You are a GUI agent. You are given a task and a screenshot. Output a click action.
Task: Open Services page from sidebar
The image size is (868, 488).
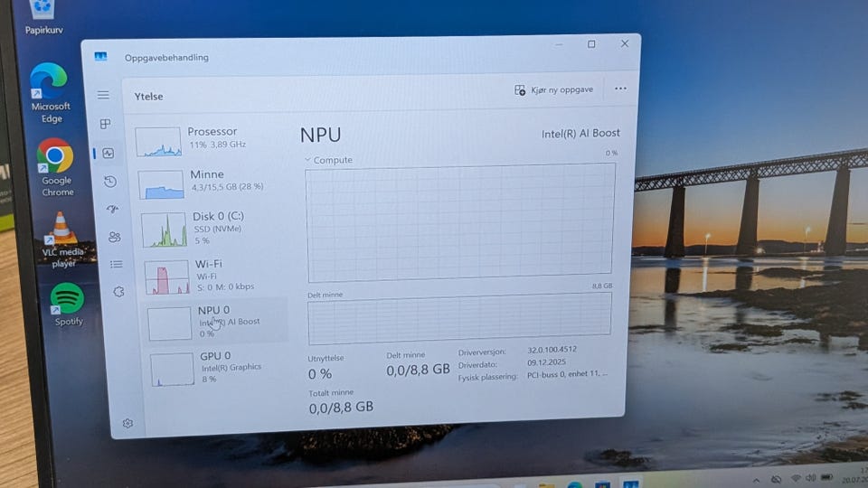(118, 292)
